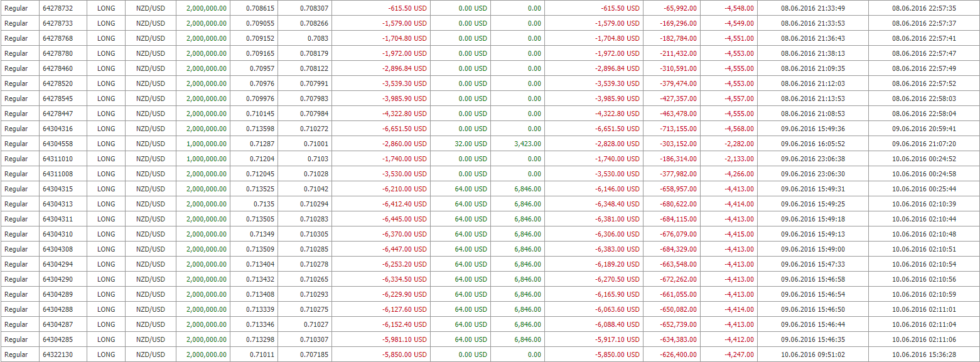
Task: Select the value -463,478.00
Action: [678, 114]
